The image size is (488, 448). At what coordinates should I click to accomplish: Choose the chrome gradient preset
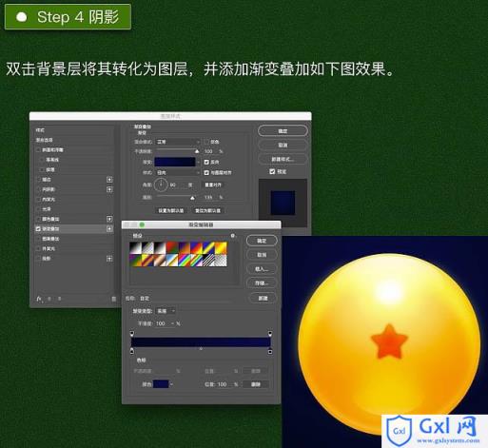pyautogui.click(x=171, y=261)
